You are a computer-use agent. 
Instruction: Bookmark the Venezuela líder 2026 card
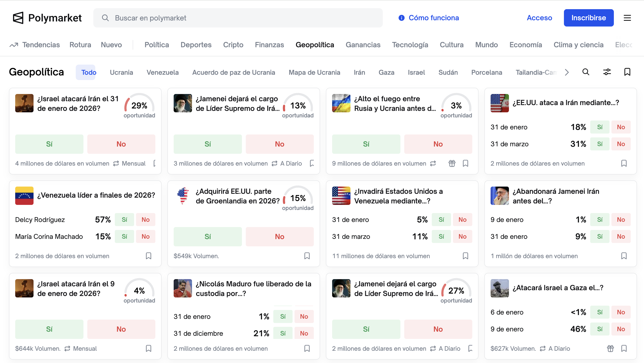(149, 256)
